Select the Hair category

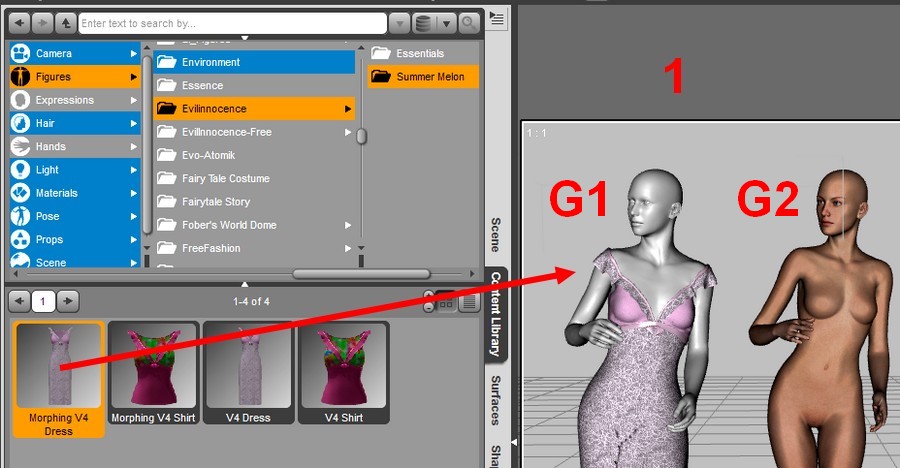[75, 123]
